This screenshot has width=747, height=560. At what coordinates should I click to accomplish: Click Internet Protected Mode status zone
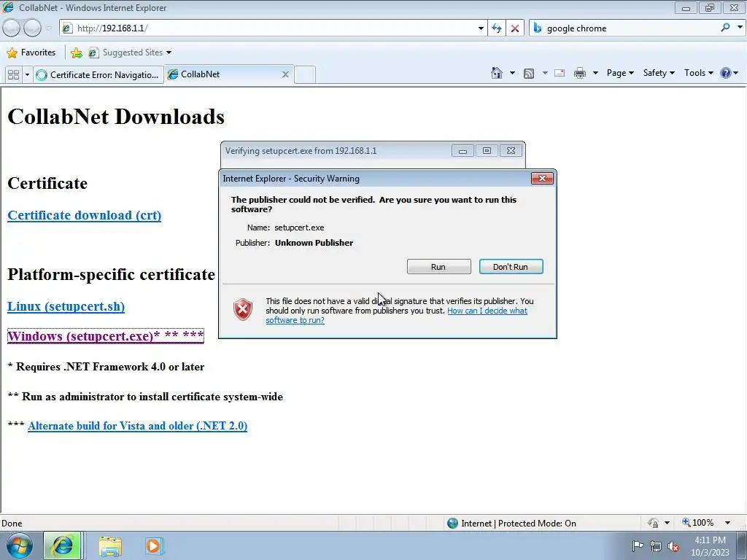tap(512, 523)
